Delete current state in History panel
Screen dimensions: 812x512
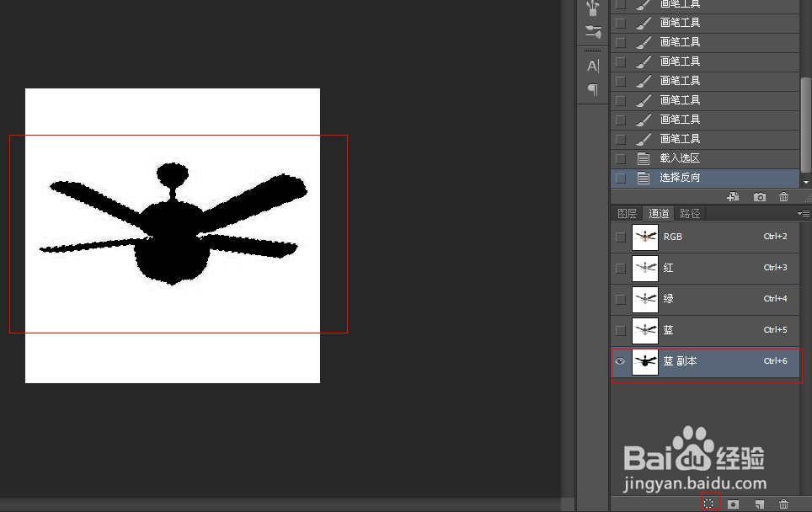point(783,197)
